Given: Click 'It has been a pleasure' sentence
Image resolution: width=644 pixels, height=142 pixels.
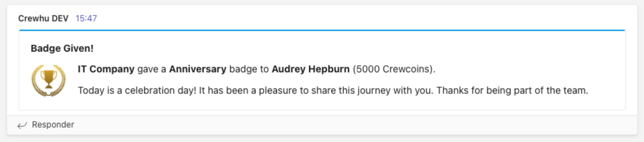Looking at the screenshot, I should point(252,90).
